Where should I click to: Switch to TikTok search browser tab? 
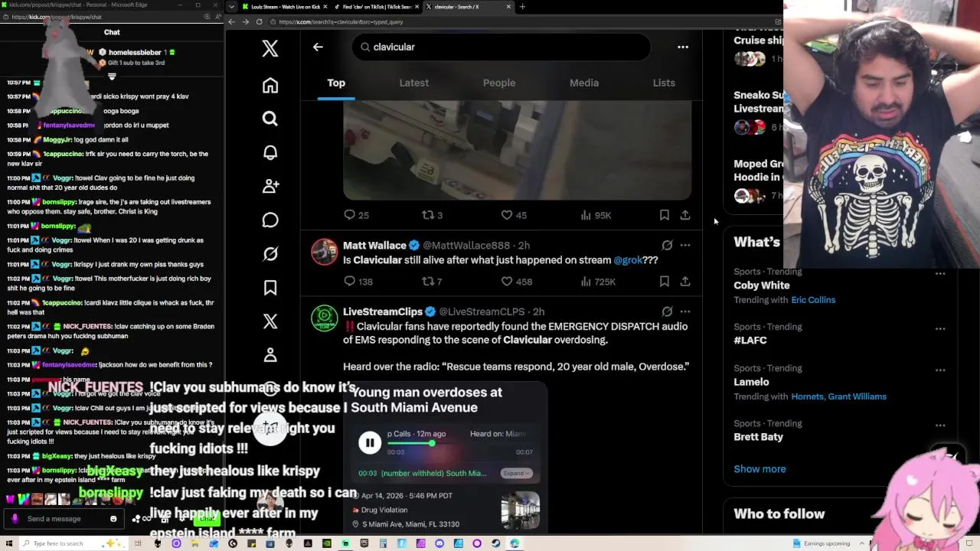pyautogui.click(x=377, y=7)
